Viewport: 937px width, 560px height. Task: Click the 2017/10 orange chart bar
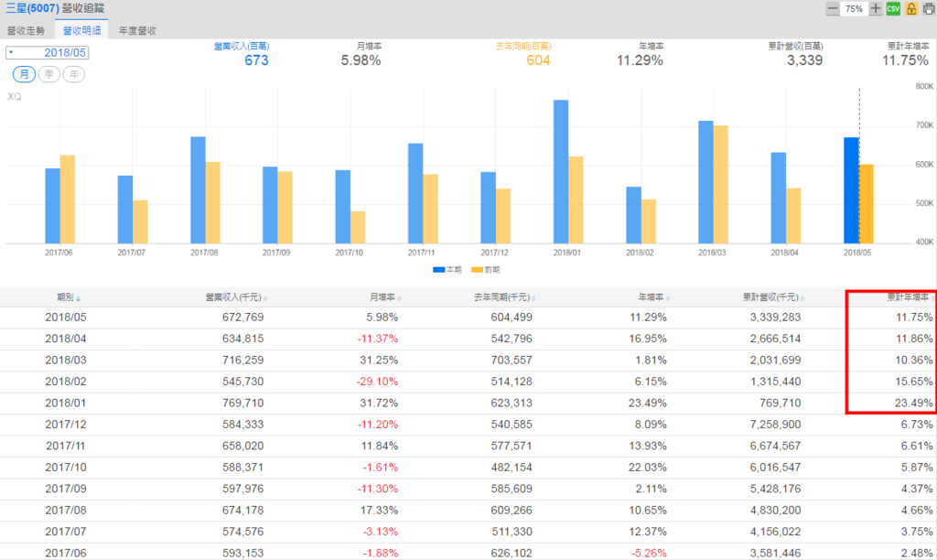[358, 228]
